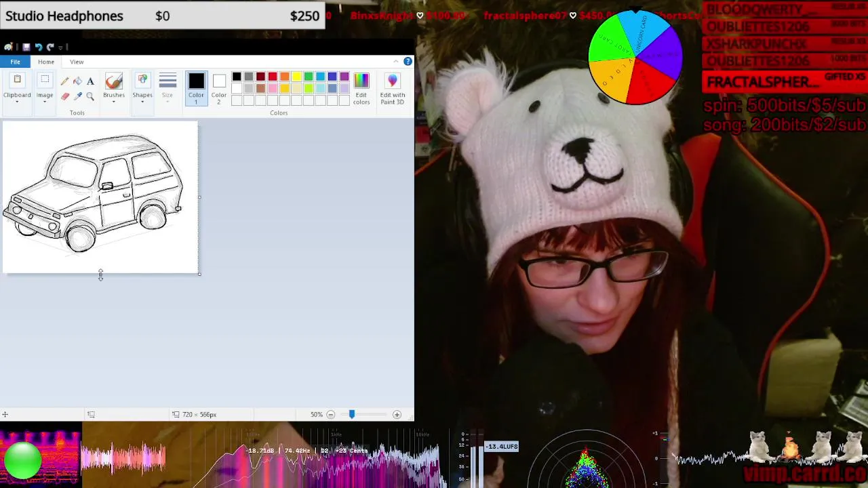Viewport: 868px width, 488px height.
Task: Click the canvas size icon in status bar
Action: (176, 414)
